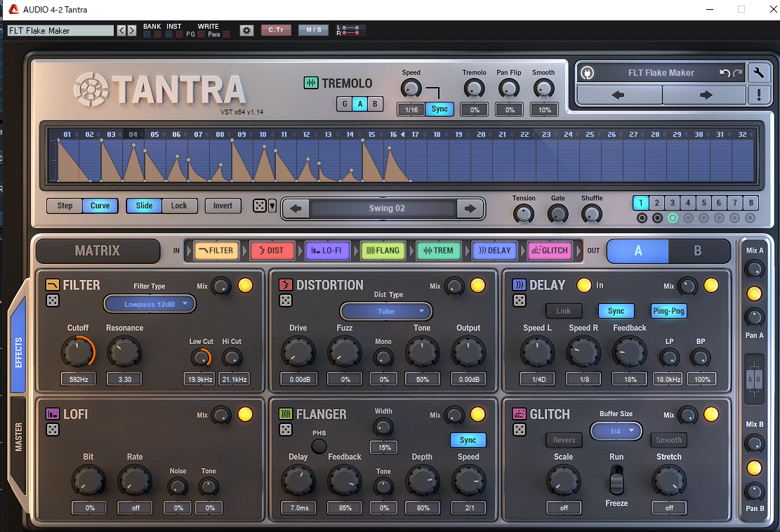
Task: Switch to the MASTER side tab
Action: (19, 437)
